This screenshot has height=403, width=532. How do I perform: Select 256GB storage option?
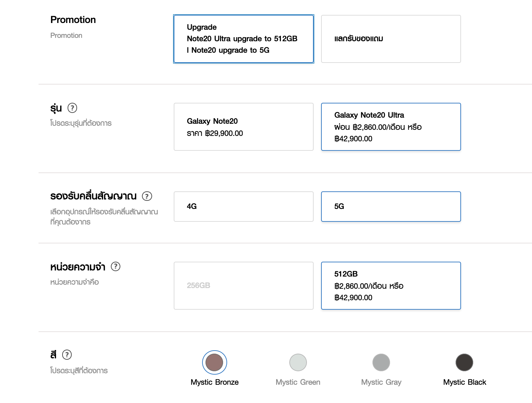click(x=243, y=286)
